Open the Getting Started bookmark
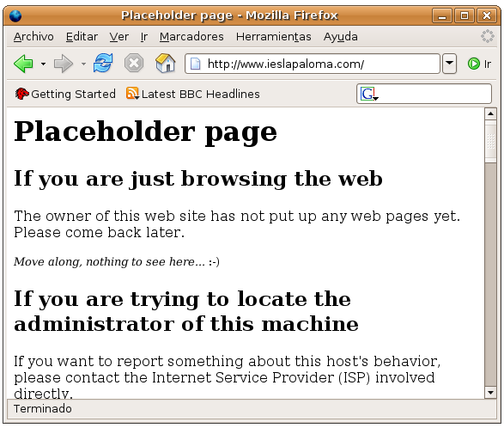This screenshot has height=428, width=504. tap(65, 94)
